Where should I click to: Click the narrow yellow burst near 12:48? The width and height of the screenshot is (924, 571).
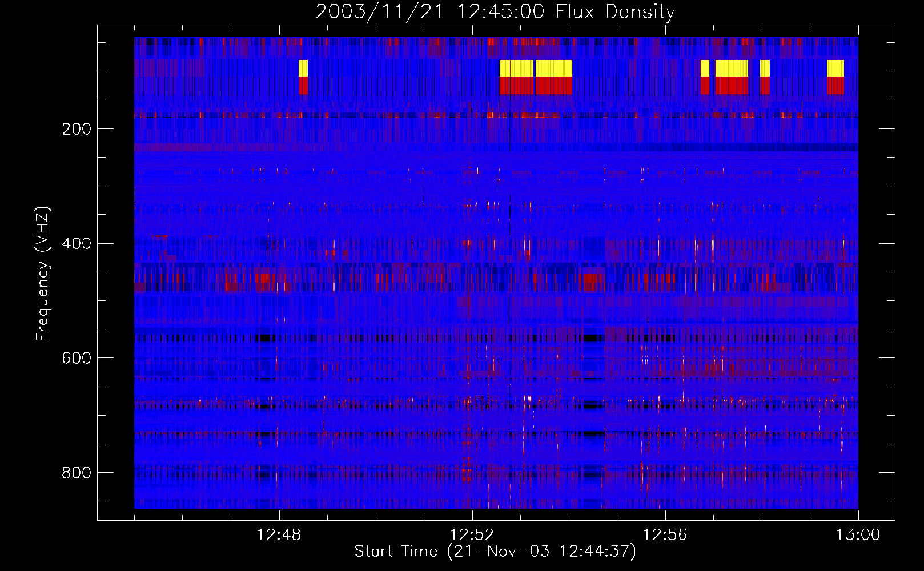coord(303,69)
